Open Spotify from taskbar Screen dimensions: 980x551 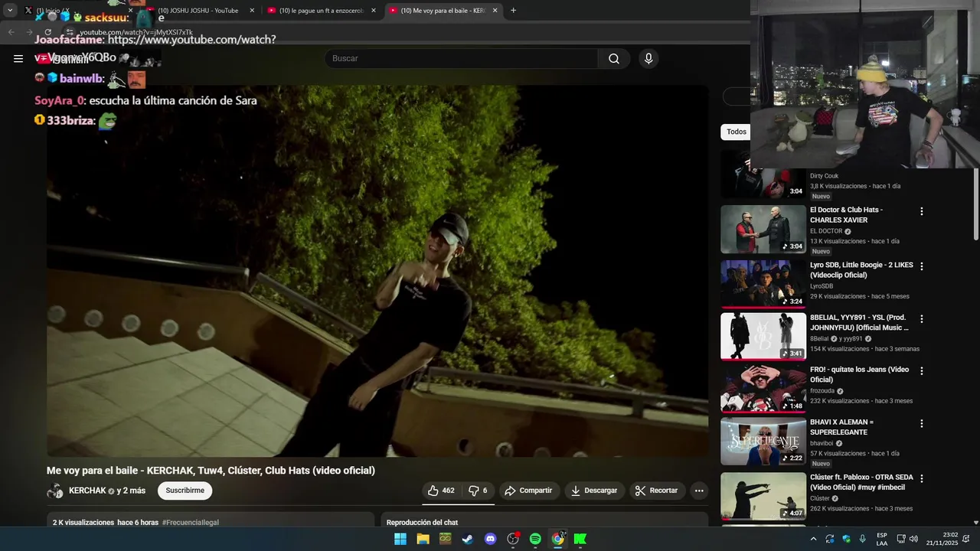(535, 539)
